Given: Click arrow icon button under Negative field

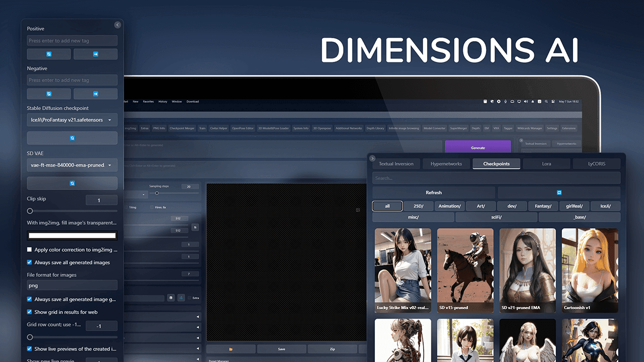Looking at the screenshot, I should pyautogui.click(x=96, y=94).
